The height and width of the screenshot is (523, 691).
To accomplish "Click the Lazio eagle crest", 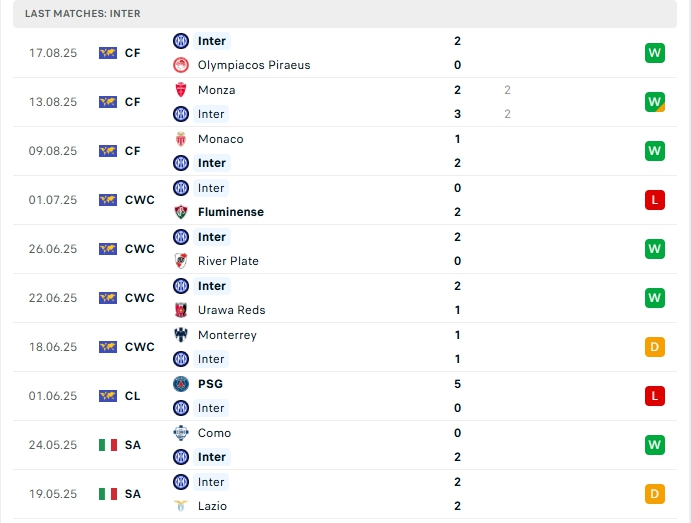I will coord(181,506).
